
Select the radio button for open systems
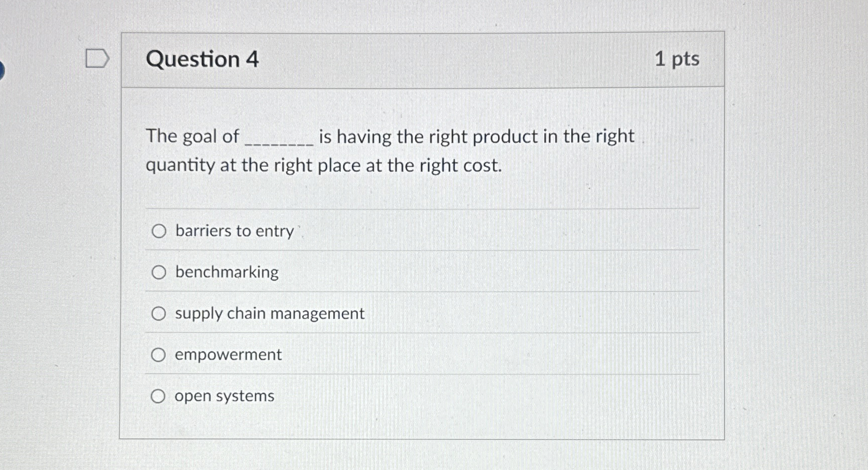(x=159, y=396)
